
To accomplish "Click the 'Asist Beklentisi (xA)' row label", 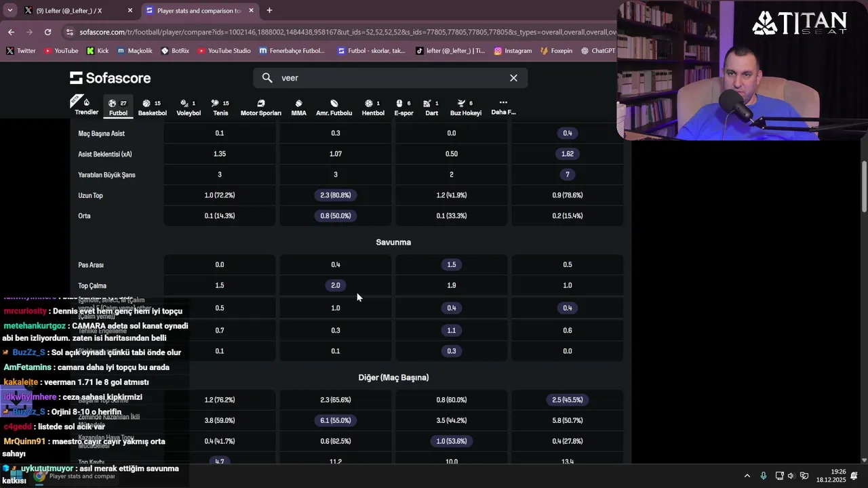I will 105,154.
